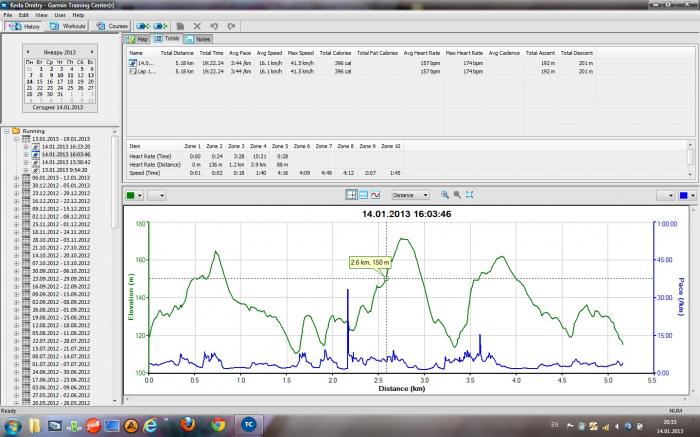Select week 09.12.2012 - 15.12.2012
This screenshot has height=437, width=700.
coord(61,209)
